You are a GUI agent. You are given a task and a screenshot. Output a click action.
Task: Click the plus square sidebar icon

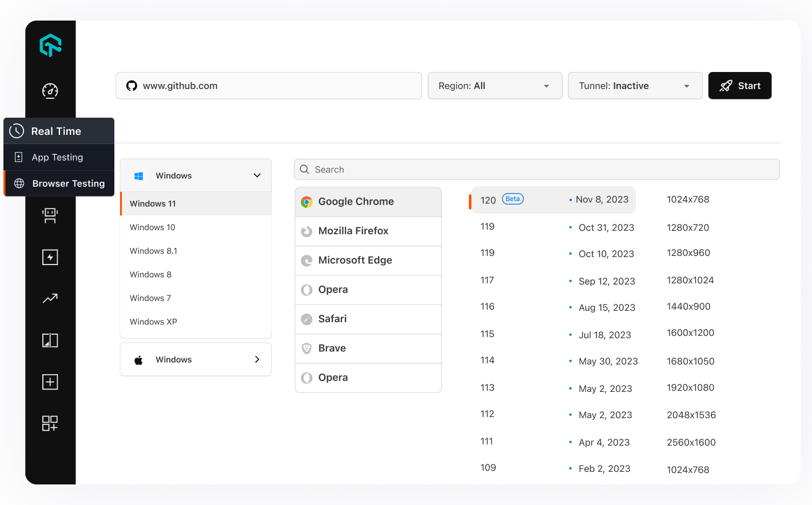pos(50,382)
